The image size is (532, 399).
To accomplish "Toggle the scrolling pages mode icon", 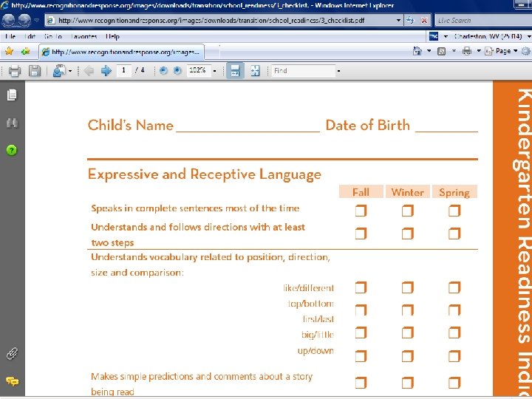I will click(235, 71).
